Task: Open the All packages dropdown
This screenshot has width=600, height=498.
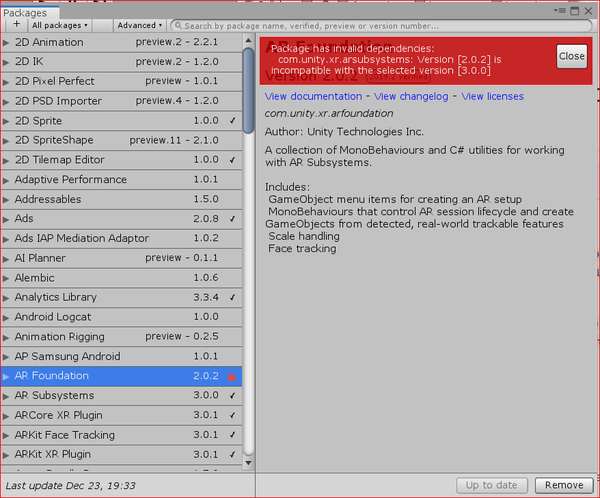Action: [60, 25]
